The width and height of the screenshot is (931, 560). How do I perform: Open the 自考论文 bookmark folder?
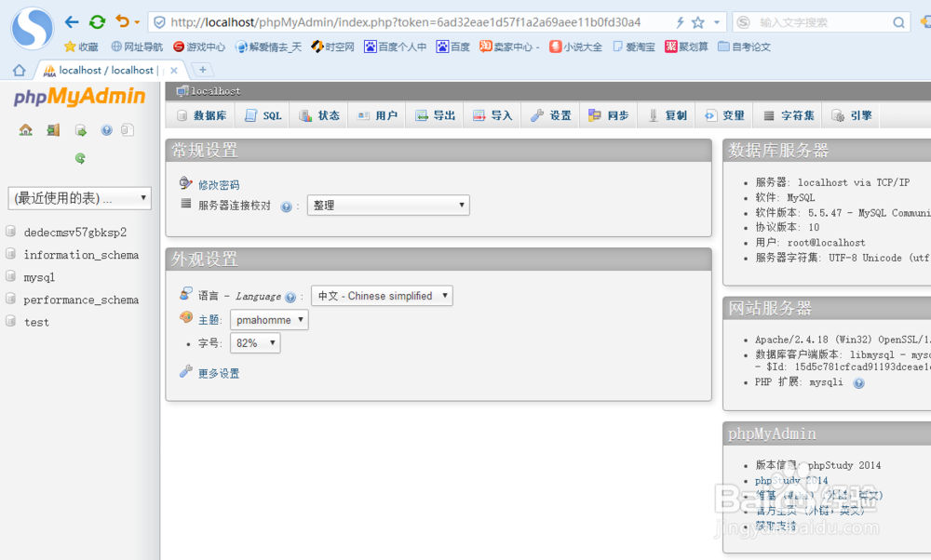(745, 47)
